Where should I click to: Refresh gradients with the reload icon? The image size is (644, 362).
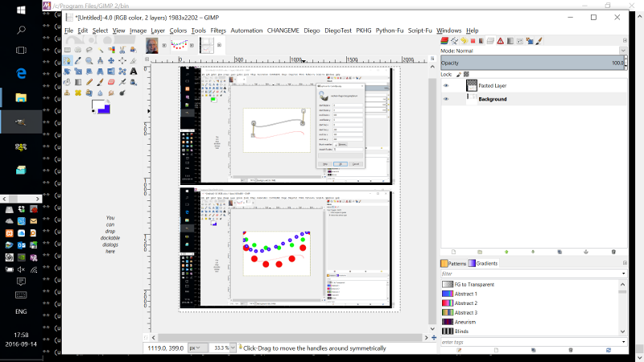point(609,350)
